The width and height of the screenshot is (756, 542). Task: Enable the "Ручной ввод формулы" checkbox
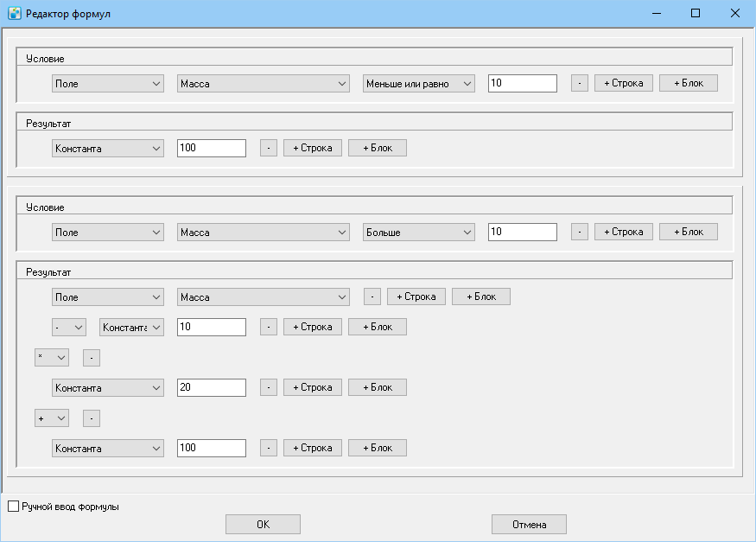tap(14, 506)
